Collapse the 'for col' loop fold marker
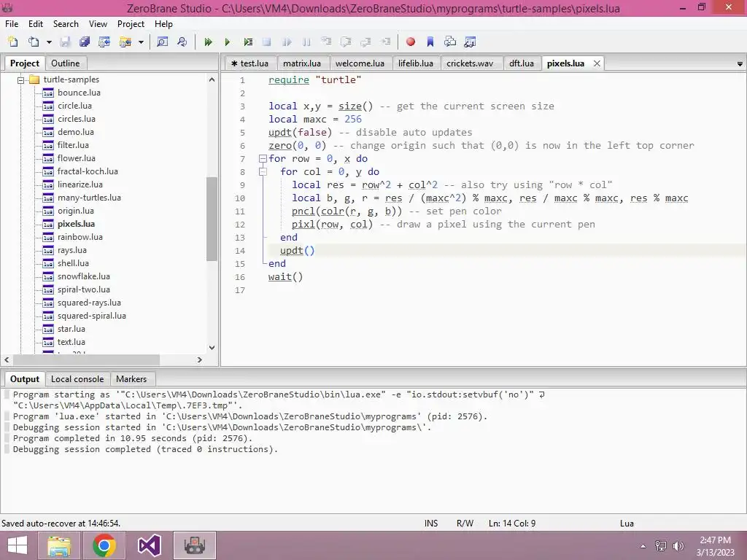This screenshot has height=560, width=747. [263, 172]
